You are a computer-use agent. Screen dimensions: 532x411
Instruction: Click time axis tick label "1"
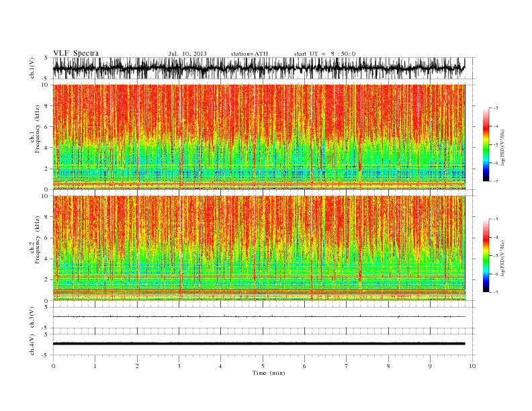[x=95, y=366]
